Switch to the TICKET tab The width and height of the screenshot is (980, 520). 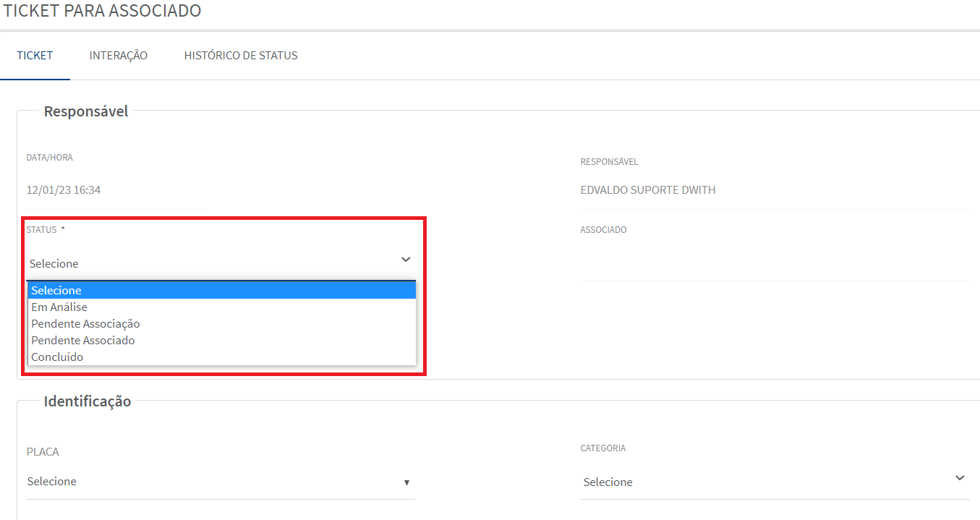(35, 56)
